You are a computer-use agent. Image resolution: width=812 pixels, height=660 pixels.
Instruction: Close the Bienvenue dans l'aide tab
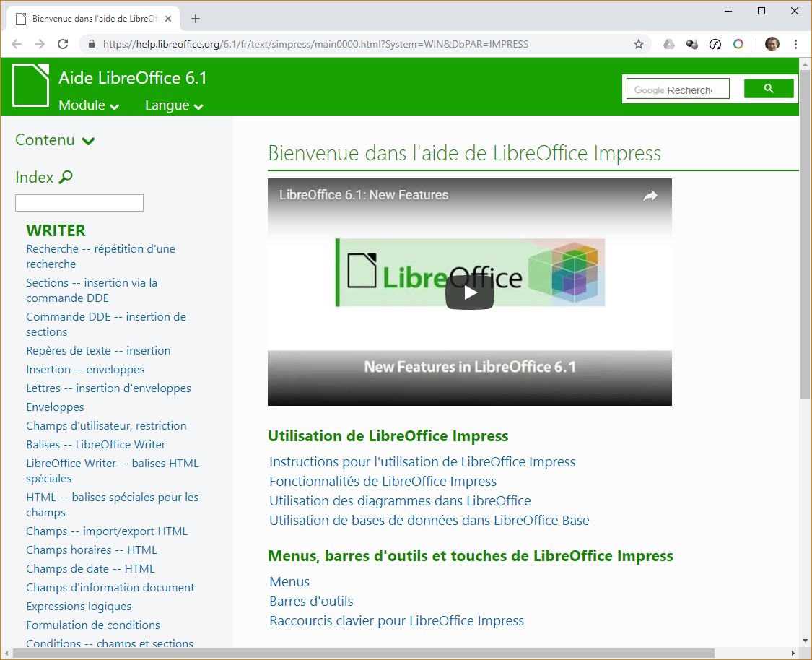168,19
